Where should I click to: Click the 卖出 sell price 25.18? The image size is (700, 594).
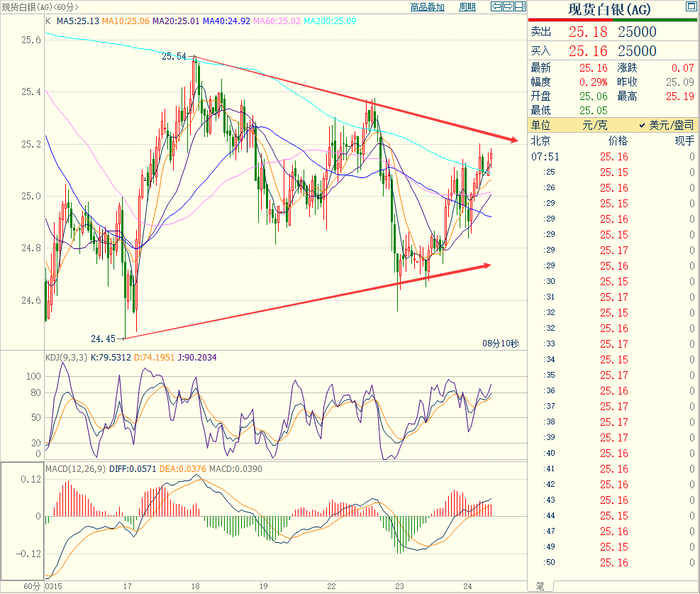pyautogui.click(x=588, y=32)
